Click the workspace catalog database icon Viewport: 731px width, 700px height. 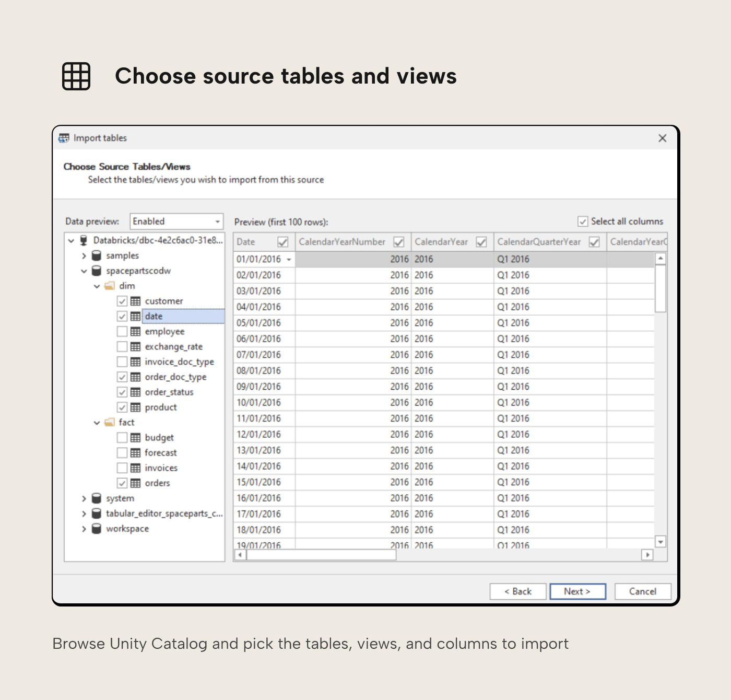[97, 528]
